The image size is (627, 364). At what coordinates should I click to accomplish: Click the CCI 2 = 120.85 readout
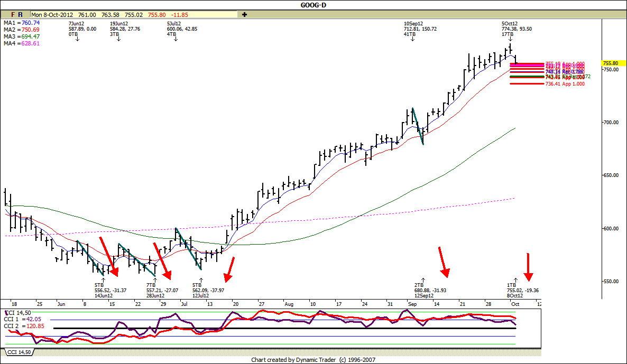coord(24,326)
